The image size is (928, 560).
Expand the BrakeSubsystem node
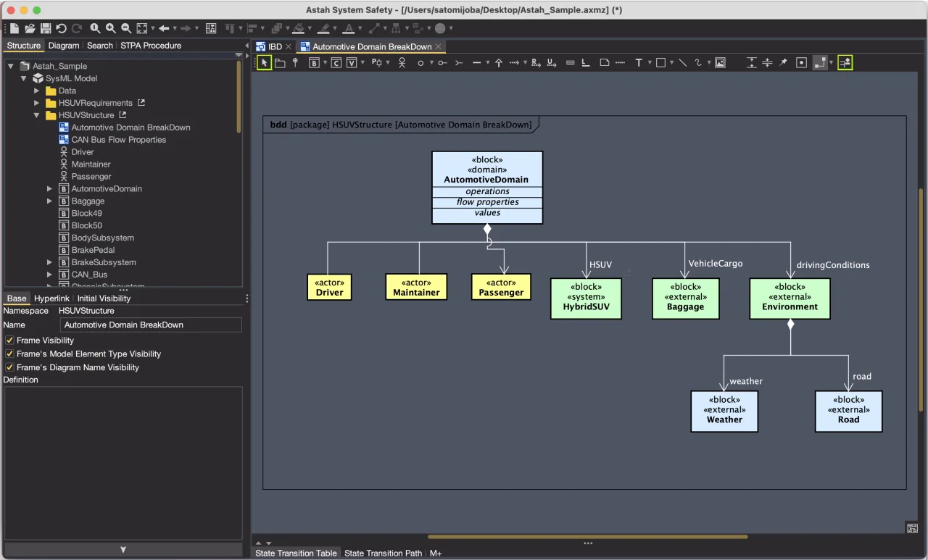click(x=50, y=262)
